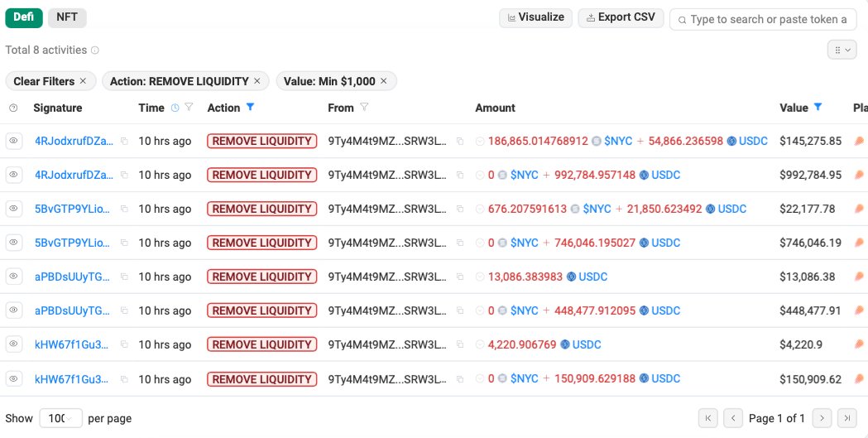Copy From address in the $145,275.85 row
The width and height of the screenshot is (868, 438).
point(459,142)
